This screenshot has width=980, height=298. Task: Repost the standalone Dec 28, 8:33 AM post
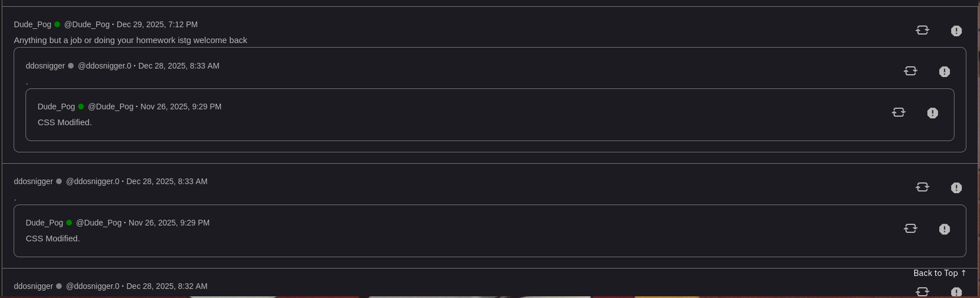pos(922,187)
